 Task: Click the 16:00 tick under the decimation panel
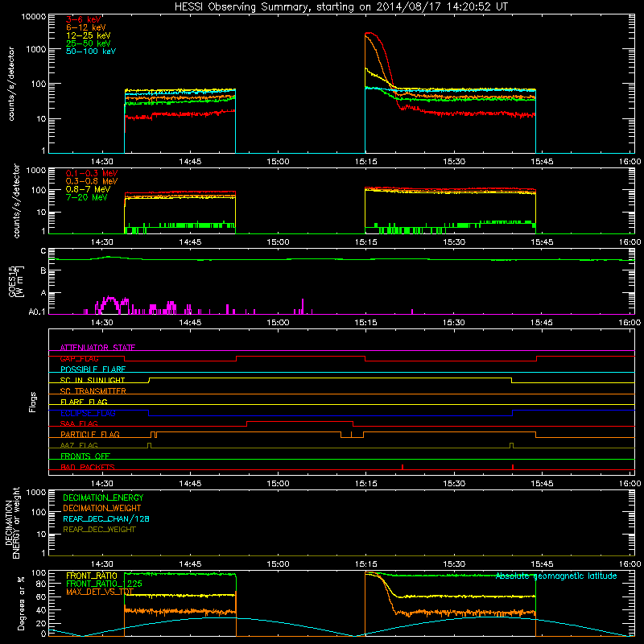(630, 564)
